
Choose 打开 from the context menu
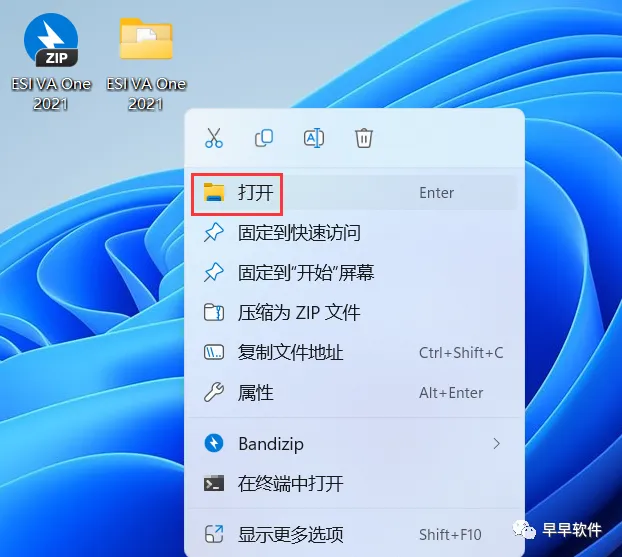point(354,193)
